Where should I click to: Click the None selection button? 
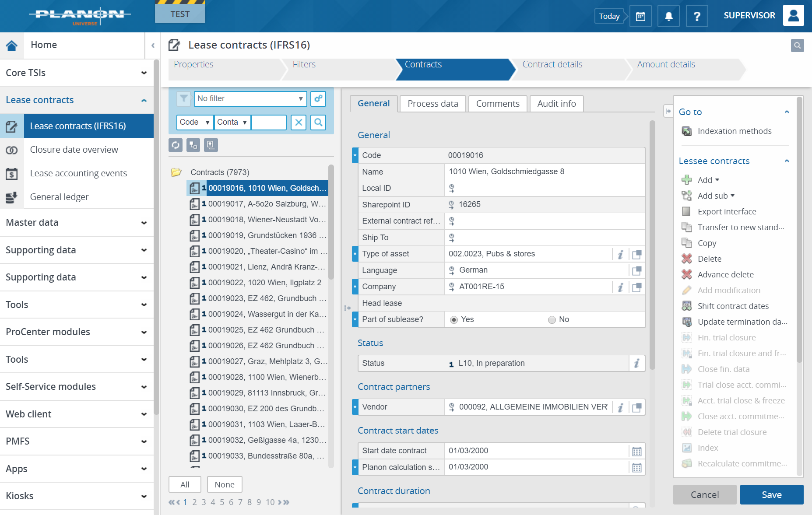225,484
